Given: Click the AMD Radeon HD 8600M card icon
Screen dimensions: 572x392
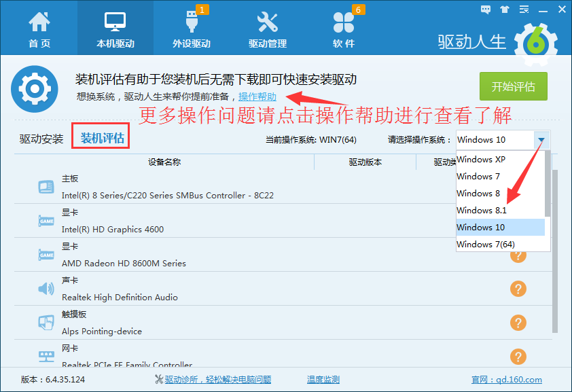Looking at the screenshot, I should point(46,255).
